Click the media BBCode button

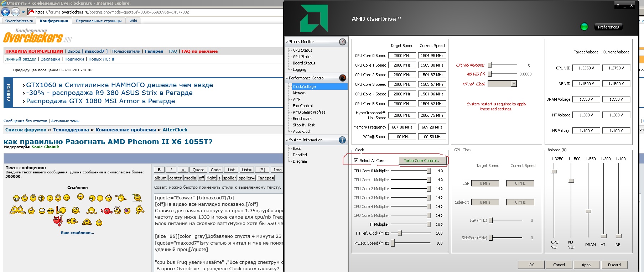click(190, 178)
